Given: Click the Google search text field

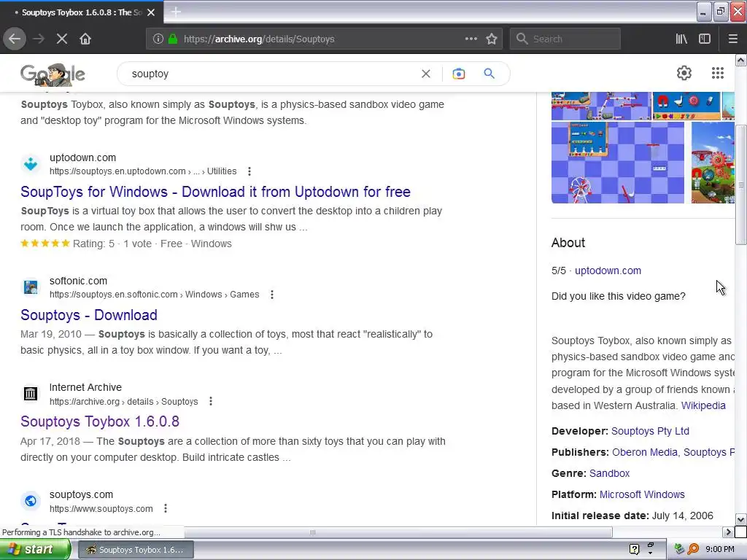Looking at the screenshot, I should click(271, 74).
